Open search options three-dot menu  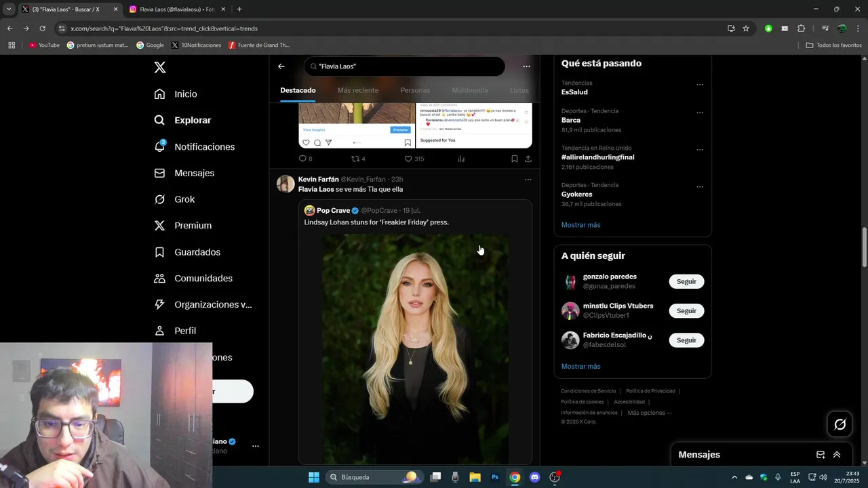click(526, 66)
